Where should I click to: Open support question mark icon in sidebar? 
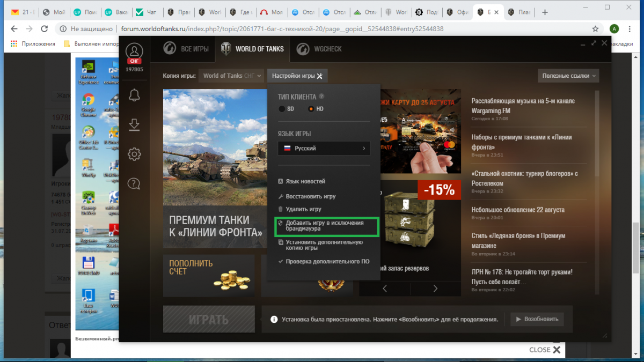134,184
